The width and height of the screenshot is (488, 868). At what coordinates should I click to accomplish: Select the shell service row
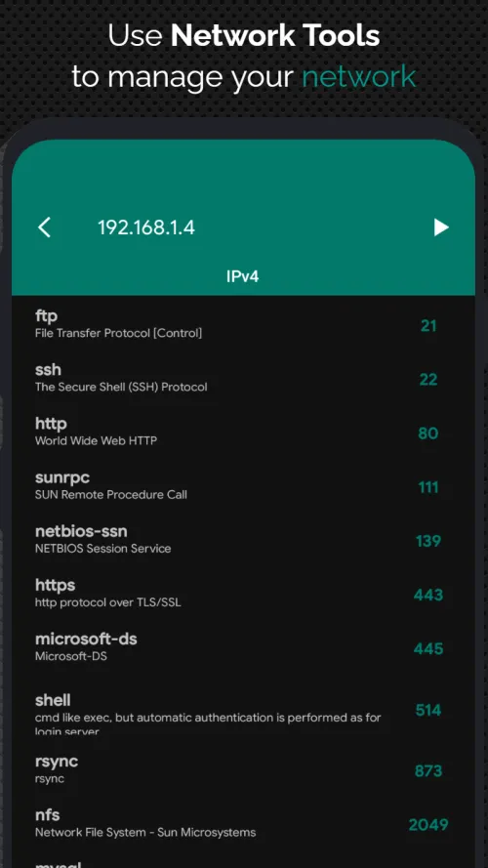[243, 709]
